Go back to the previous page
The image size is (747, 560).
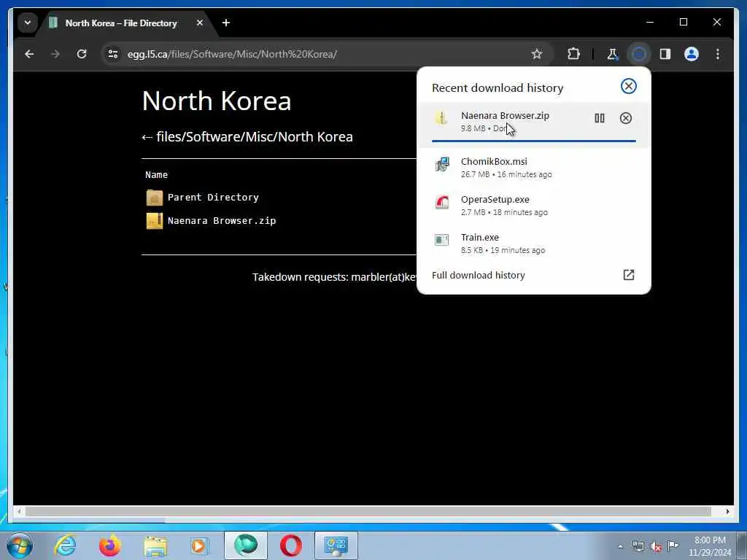[29, 54]
